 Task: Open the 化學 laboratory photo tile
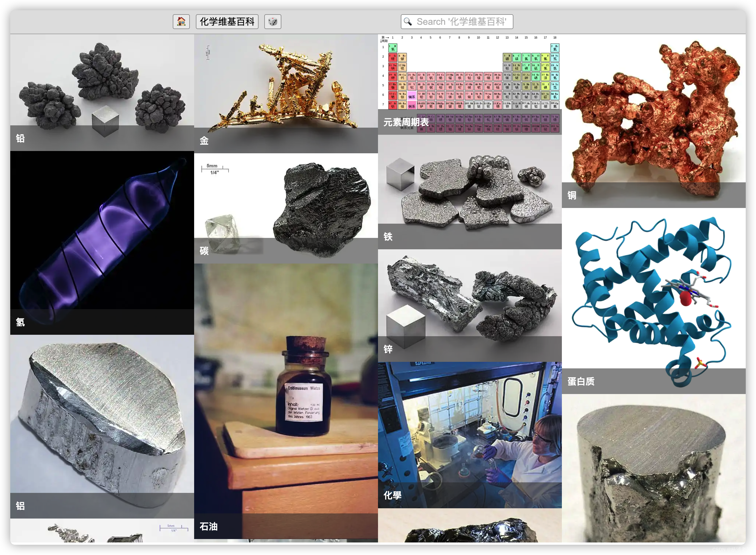(x=470, y=430)
